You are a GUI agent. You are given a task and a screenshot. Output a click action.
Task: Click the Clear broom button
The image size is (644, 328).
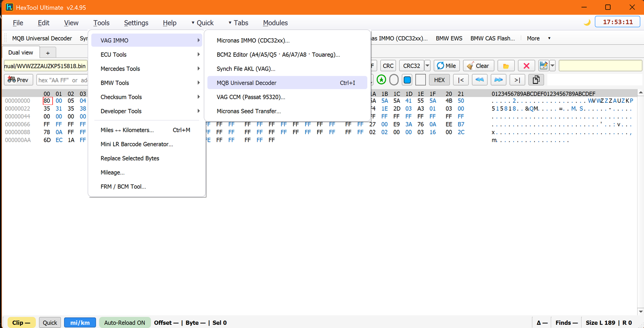(x=478, y=66)
